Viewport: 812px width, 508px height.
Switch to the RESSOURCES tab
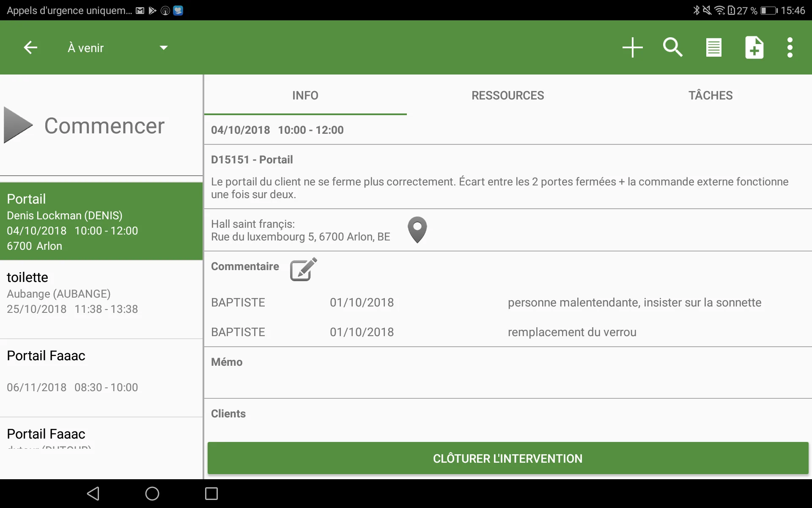(507, 95)
